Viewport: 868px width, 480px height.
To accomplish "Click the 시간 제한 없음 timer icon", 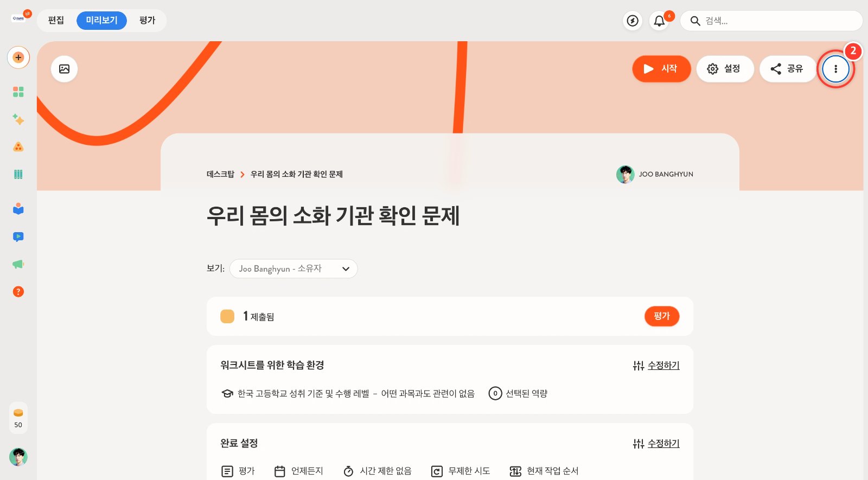I will [348, 471].
